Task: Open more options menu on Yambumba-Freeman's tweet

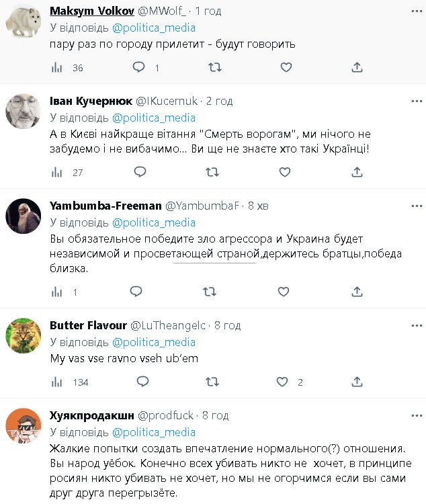Action: pyautogui.click(x=416, y=206)
